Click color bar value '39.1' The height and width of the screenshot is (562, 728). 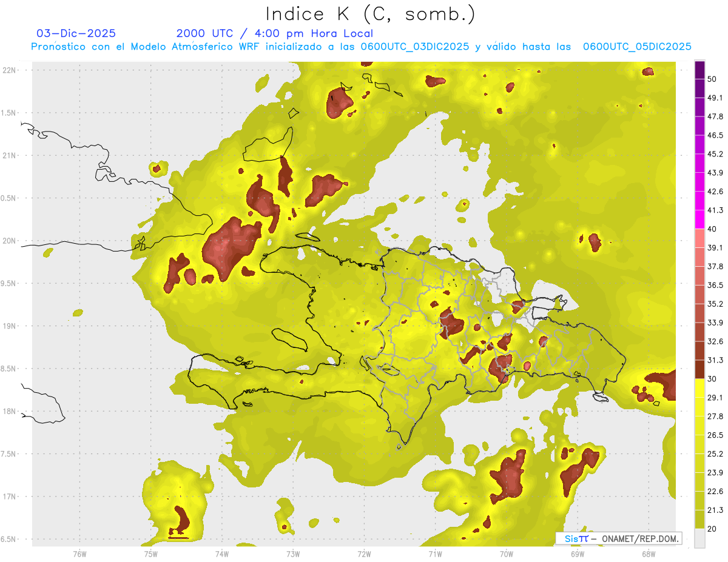(x=715, y=247)
